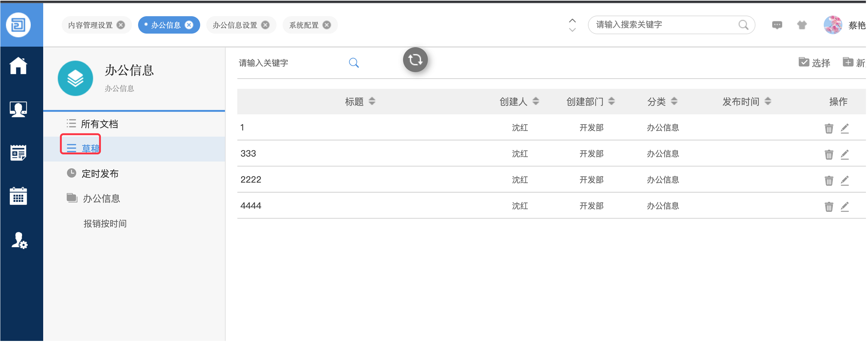Open the calendar icon in sidebar
Screen dimensions: 868x343
coord(18,196)
